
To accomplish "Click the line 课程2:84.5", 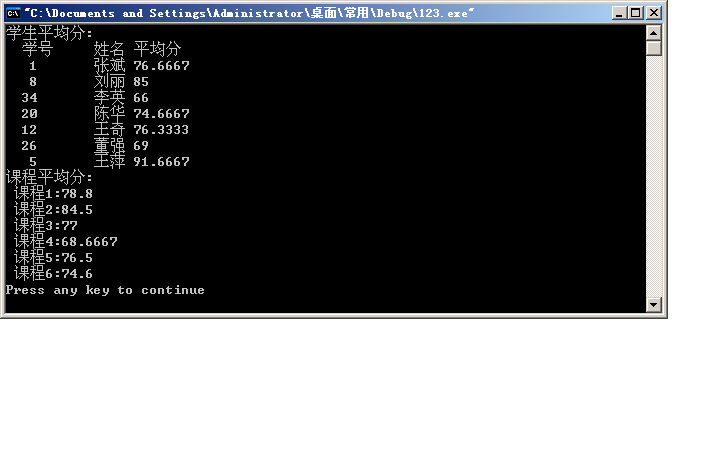I will (53, 209).
